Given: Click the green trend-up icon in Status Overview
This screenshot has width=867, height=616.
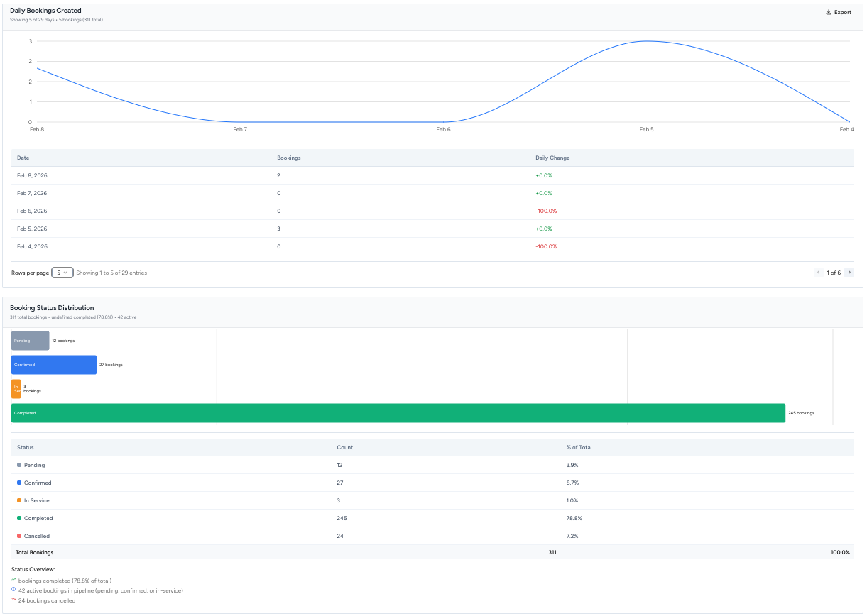Looking at the screenshot, I should [13, 580].
